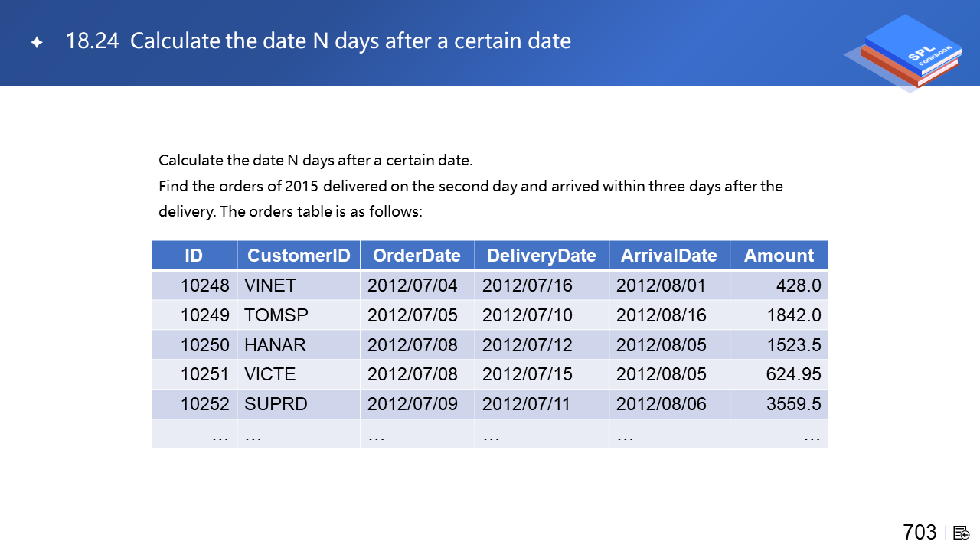Select the order ID 10248 cell

[x=204, y=285]
